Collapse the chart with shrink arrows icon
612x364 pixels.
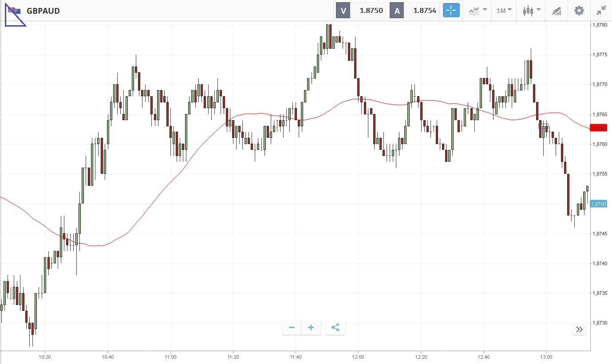[601, 10]
